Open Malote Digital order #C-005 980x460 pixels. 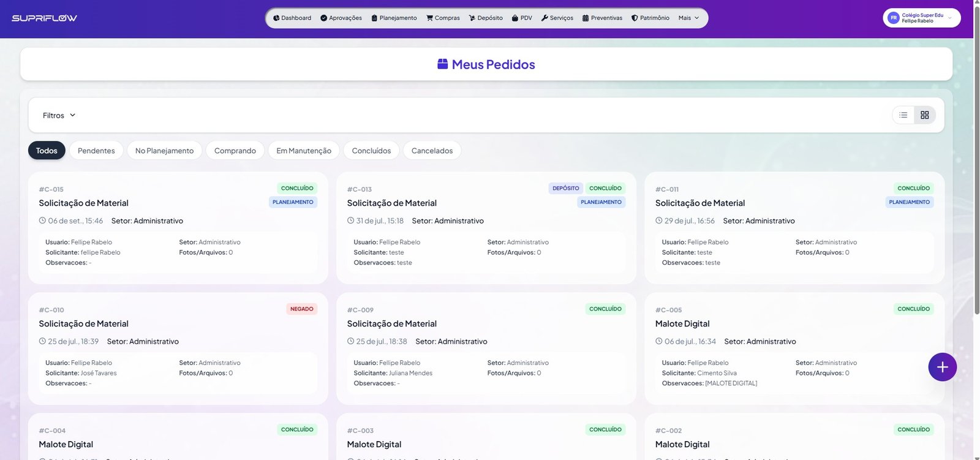coord(682,324)
